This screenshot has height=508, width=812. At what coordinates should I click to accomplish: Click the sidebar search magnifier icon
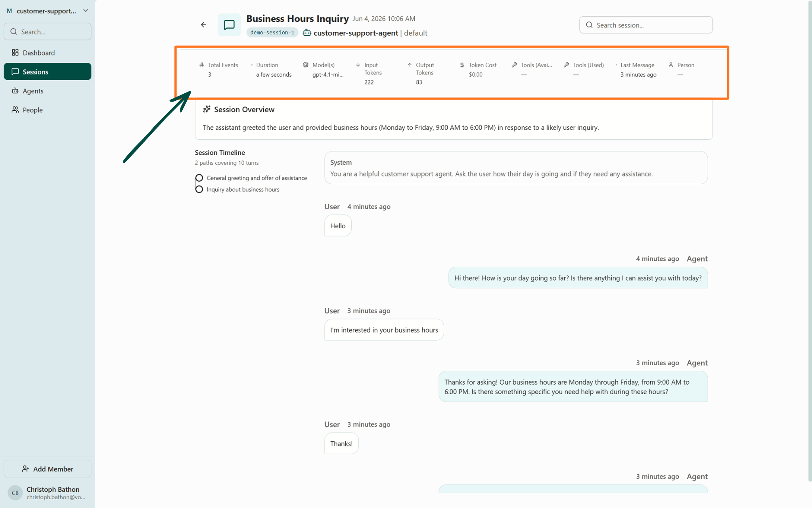coord(14,32)
